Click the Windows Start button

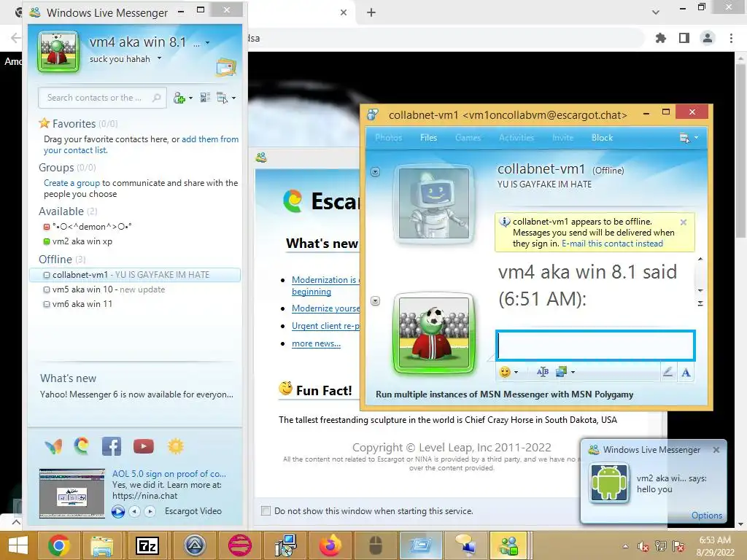coord(18,545)
